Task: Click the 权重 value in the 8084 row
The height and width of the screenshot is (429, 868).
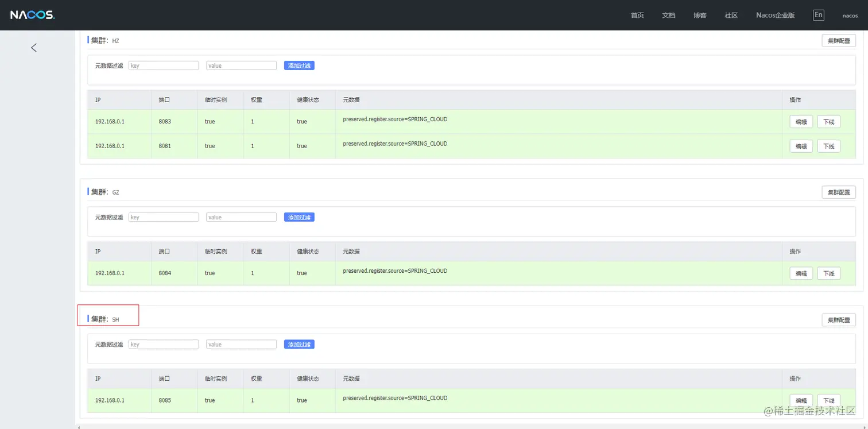Action: [x=253, y=273]
